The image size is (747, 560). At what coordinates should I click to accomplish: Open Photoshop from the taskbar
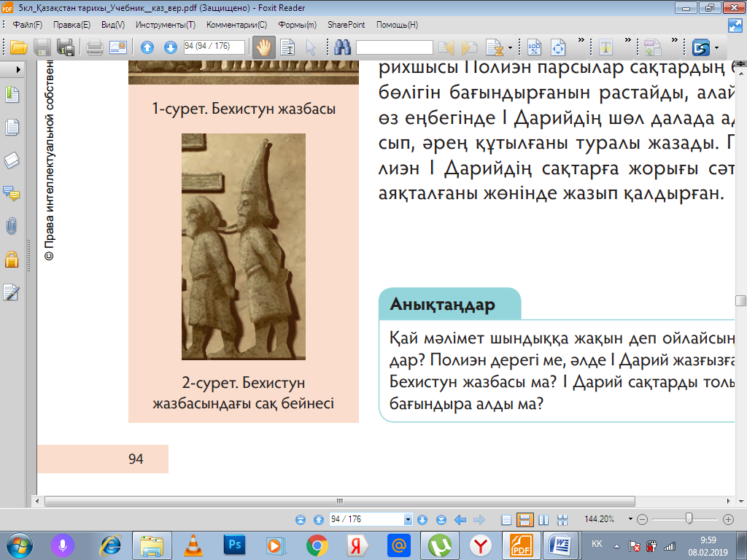[234, 545]
